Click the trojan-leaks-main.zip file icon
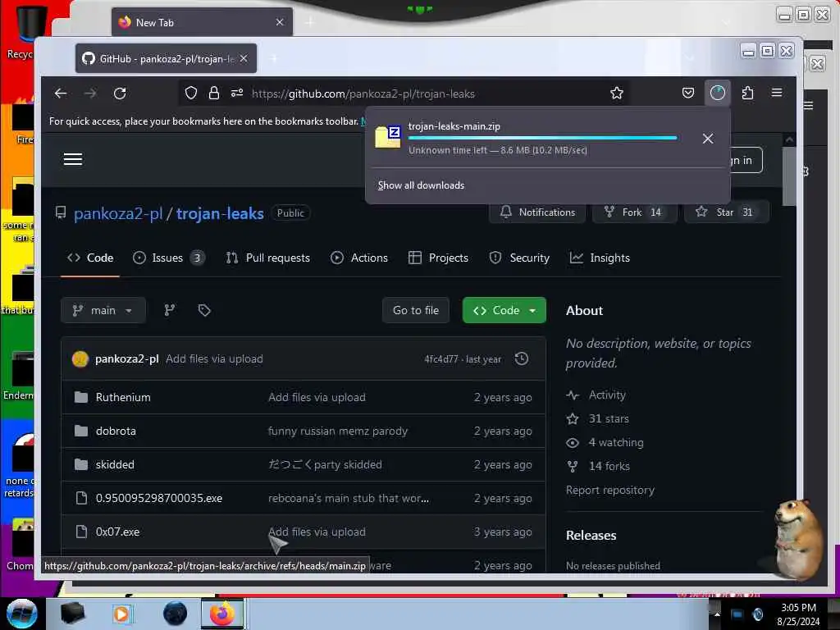The image size is (840, 630). coord(388,137)
